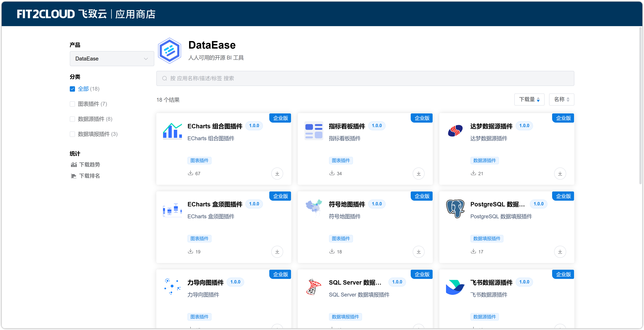Image resolution: width=644 pixels, height=330 pixels.
Task: Click the 达梦数据源插件 logo icon
Action: point(455,131)
